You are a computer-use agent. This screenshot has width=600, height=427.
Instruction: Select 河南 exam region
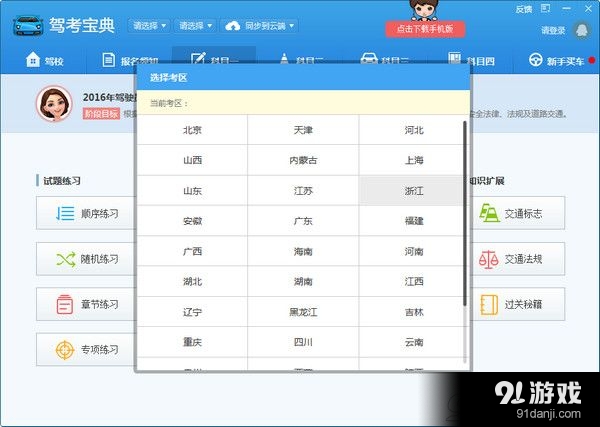point(414,251)
